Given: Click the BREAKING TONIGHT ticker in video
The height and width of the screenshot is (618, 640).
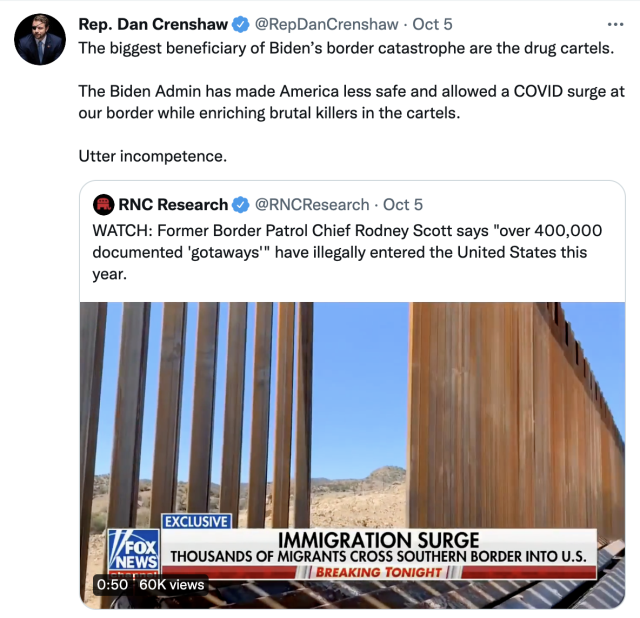Looking at the screenshot, I should [379, 572].
